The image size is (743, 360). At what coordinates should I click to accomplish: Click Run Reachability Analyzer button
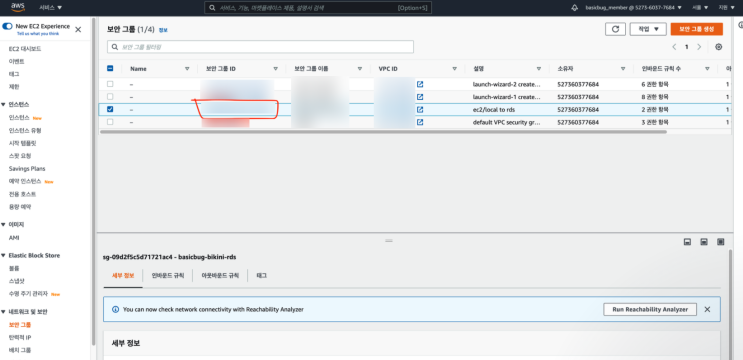point(650,309)
